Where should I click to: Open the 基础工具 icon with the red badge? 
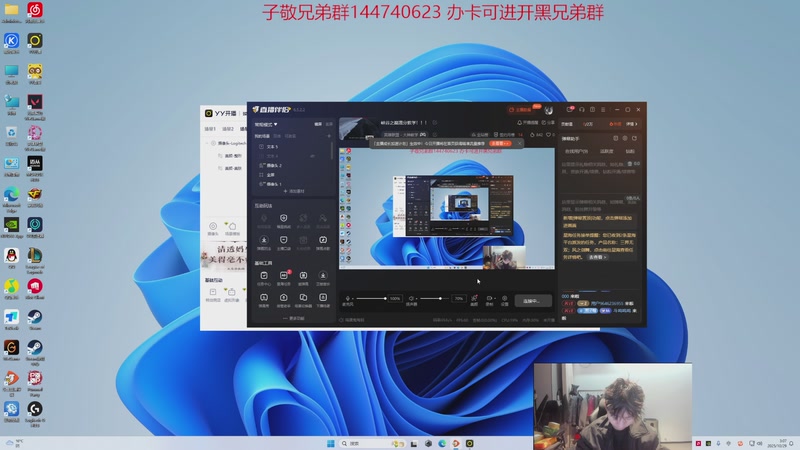tap(284, 276)
